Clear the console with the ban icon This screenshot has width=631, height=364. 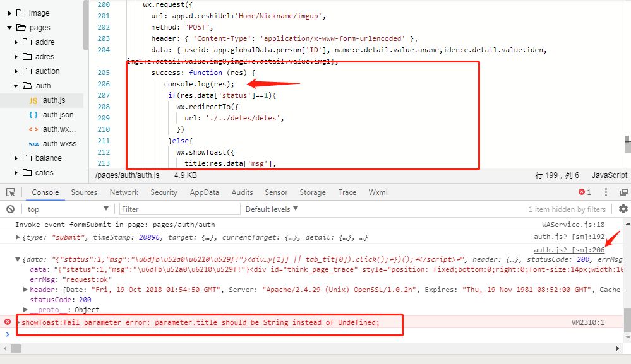click(x=11, y=209)
